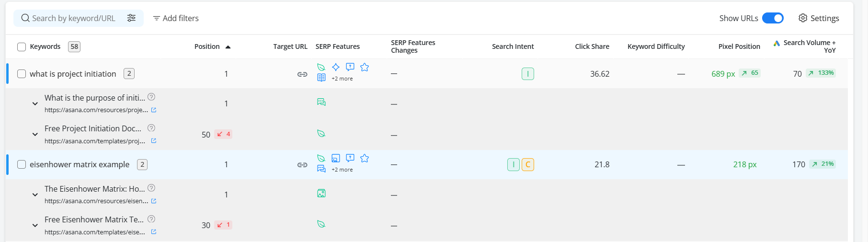Open external link for asana.com/templates/eise URL
This screenshot has height=242, width=868.
(x=154, y=232)
